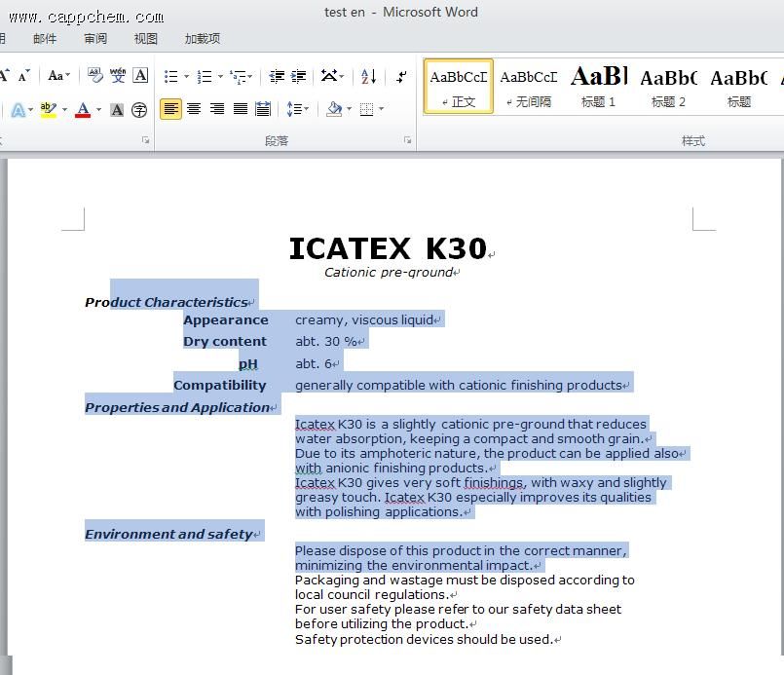Viewport: 784px width, 675px height.
Task: Expand the borders dropdown arrow
Action: coord(381,109)
